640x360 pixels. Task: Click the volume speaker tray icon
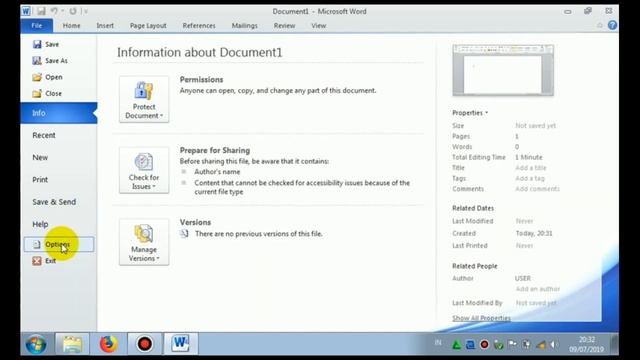click(554, 344)
